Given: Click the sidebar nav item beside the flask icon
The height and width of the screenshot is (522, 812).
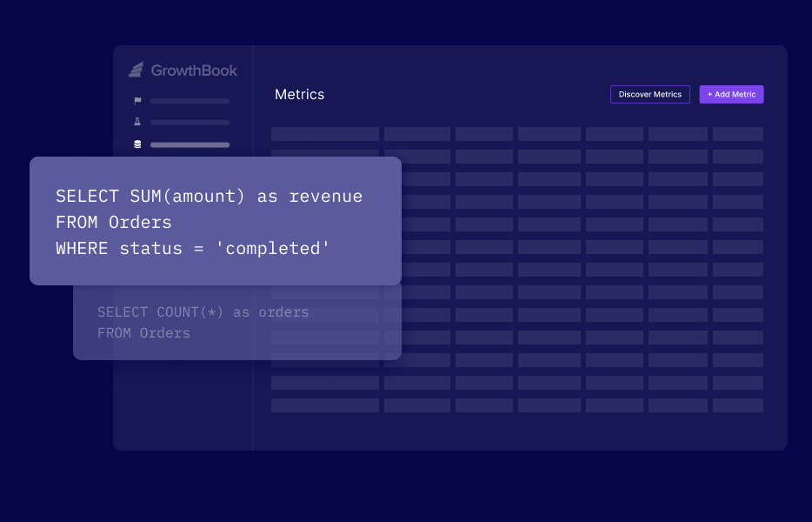Looking at the screenshot, I should point(190,122).
